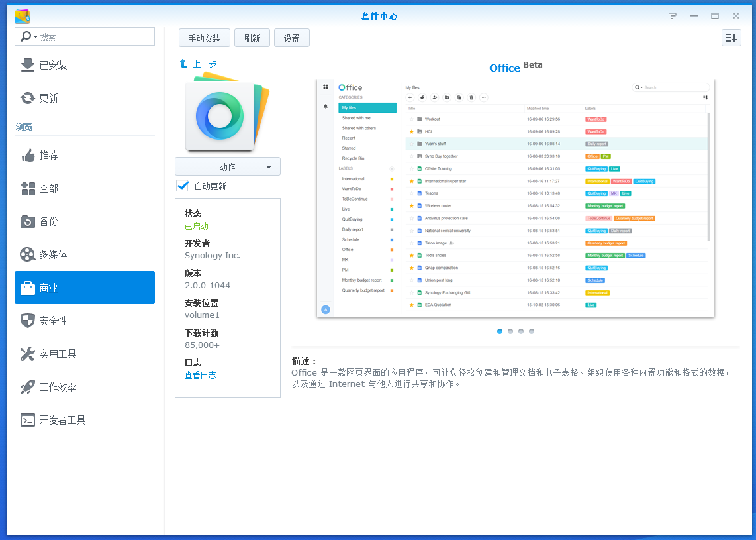Click the grid icon beside 全部
This screenshot has width=756, height=540.
[x=28, y=189]
